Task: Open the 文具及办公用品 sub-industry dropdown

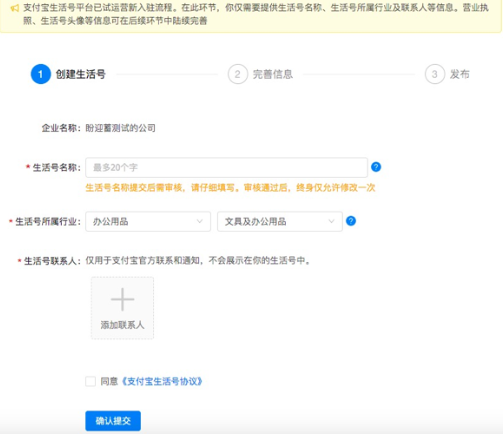Action: pyautogui.click(x=280, y=221)
